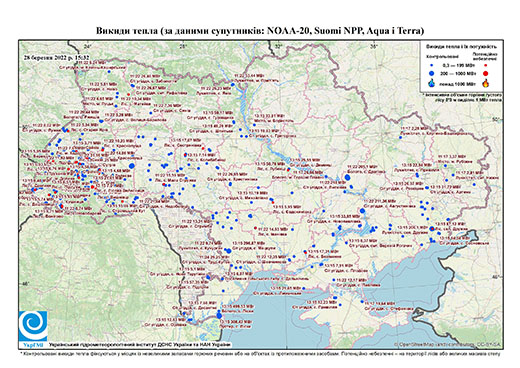Screen dimensions: 520x368
Task: Click the footnote text below the map
Action: point(260,352)
